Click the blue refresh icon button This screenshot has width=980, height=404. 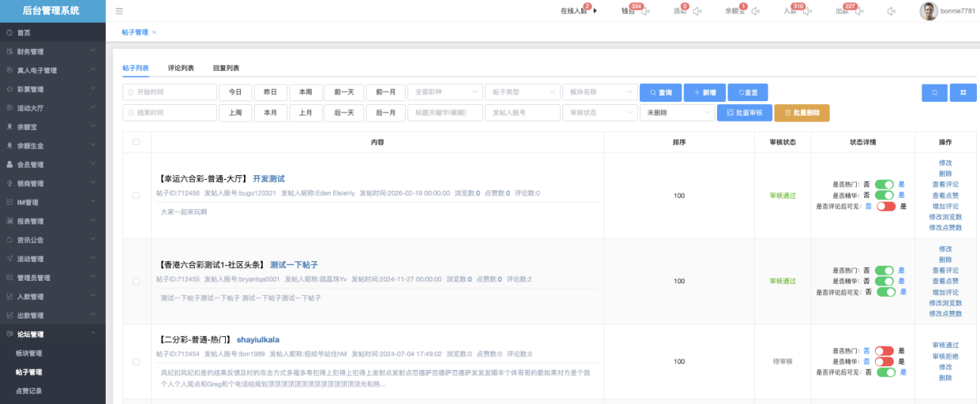point(934,92)
